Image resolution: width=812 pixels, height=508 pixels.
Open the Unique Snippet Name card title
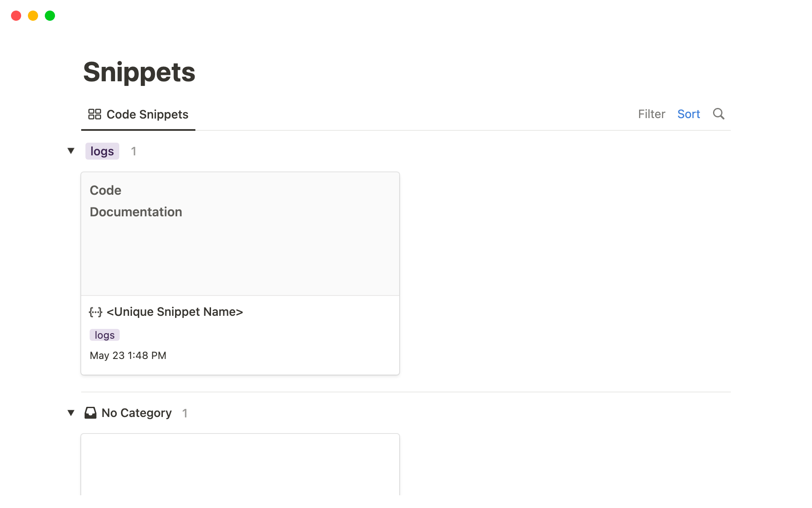point(175,312)
